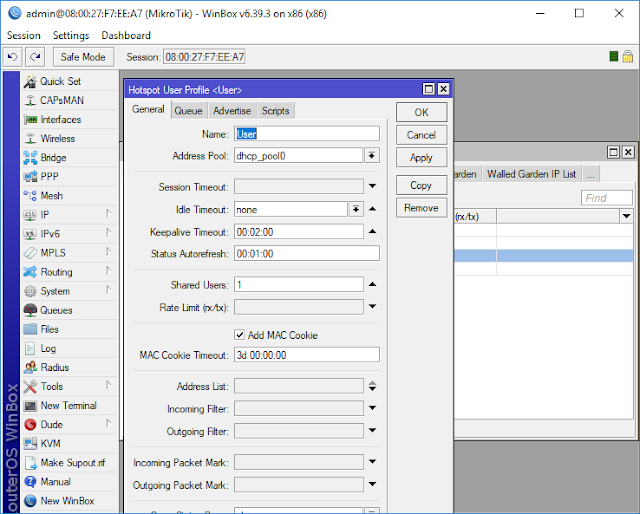Viewport: 640px width, 514px height.
Task: Open the Routing sidebar menu
Action: coord(69,272)
